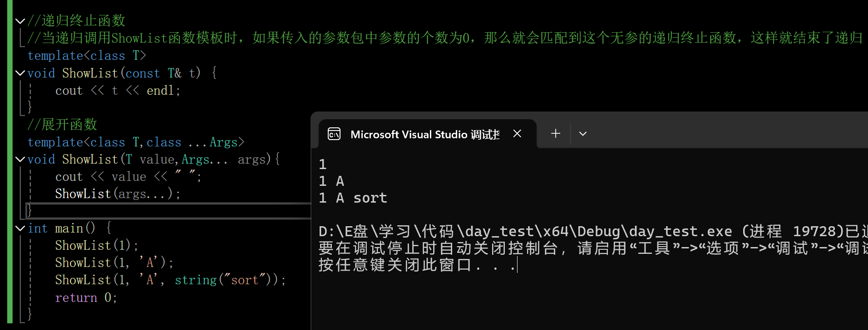Select the Microsoft Visual Studio debug console tab
This screenshot has height=330, width=868.
(x=427, y=134)
